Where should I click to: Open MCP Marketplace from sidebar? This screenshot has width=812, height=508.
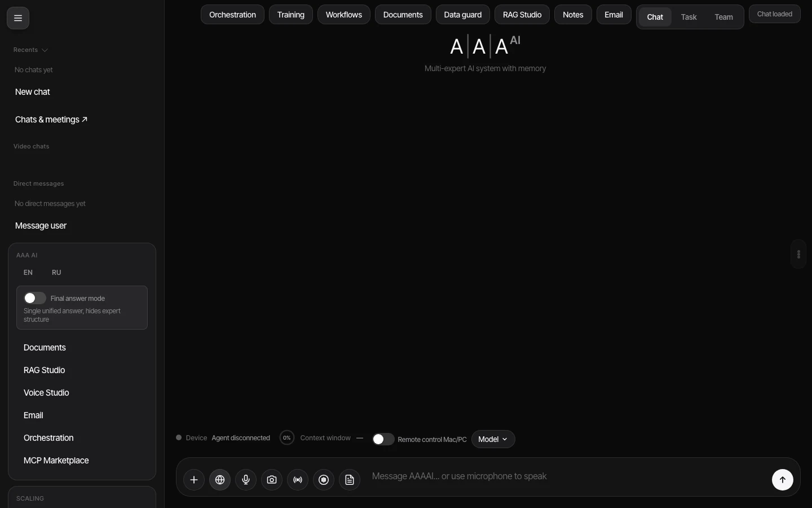pyautogui.click(x=56, y=461)
